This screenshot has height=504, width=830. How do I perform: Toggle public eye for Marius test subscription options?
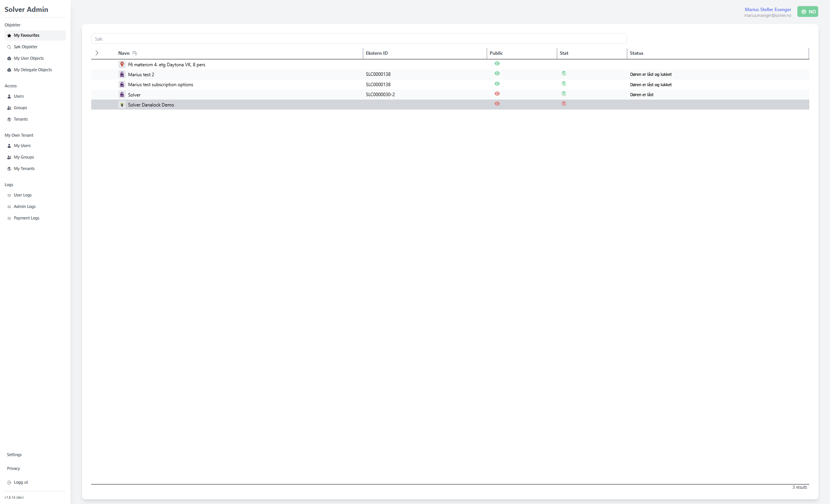pos(497,84)
